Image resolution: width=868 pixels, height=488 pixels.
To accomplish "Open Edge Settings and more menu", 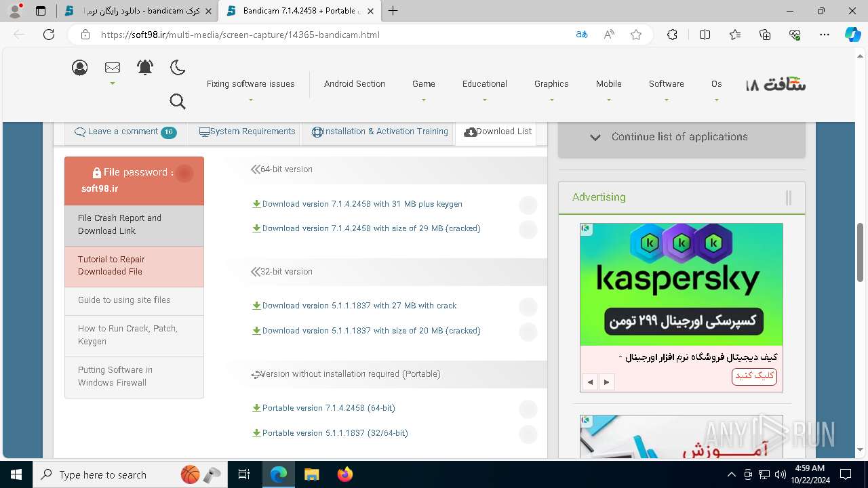I will coord(825,35).
